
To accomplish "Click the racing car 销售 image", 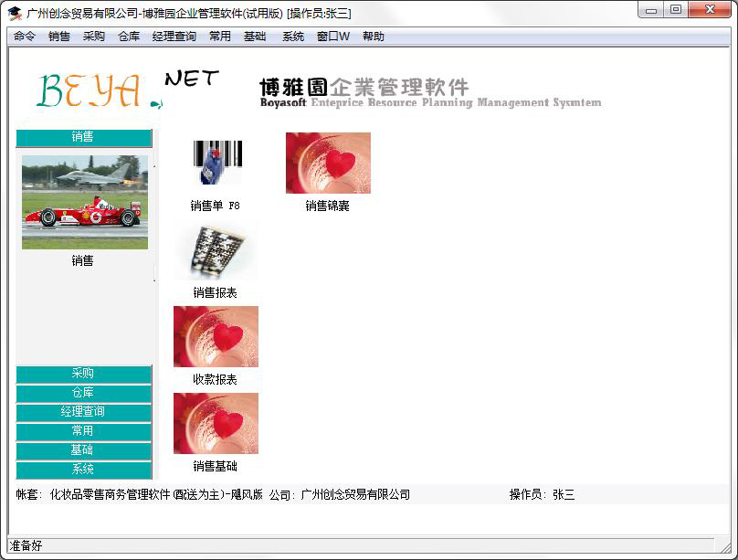I will pyautogui.click(x=84, y=202).
